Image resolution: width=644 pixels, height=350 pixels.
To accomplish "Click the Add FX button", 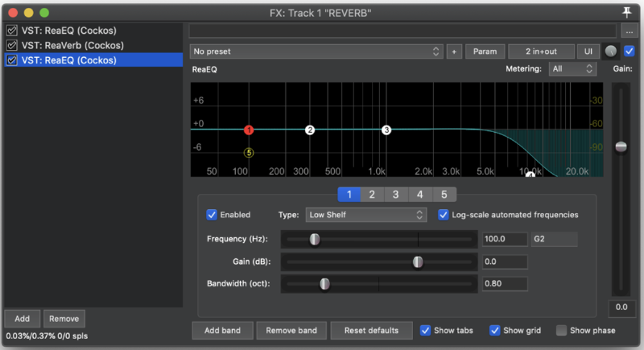I will (23, 319).
